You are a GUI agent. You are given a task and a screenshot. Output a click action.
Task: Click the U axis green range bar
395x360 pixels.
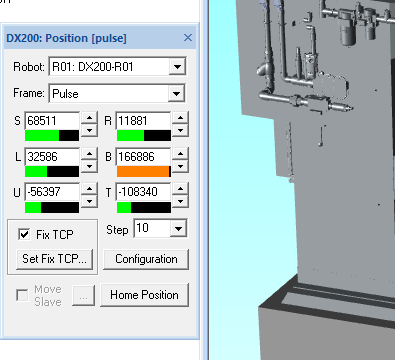52,207
